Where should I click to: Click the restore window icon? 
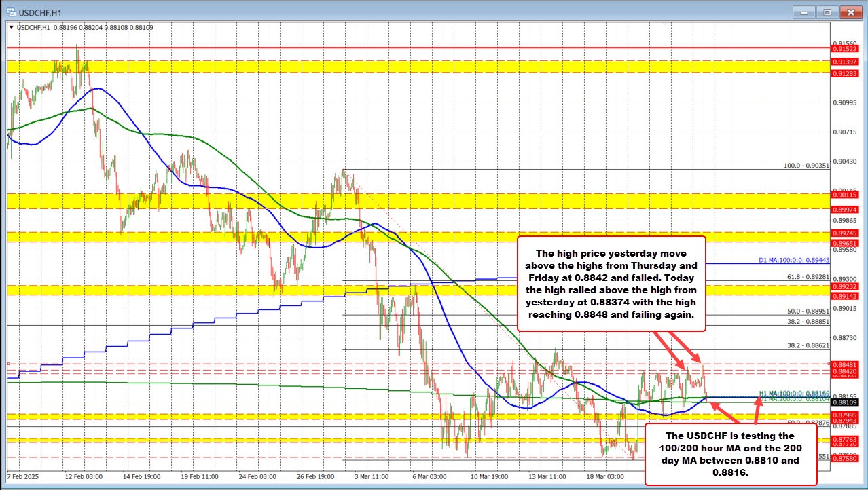[x=827, y=12]
